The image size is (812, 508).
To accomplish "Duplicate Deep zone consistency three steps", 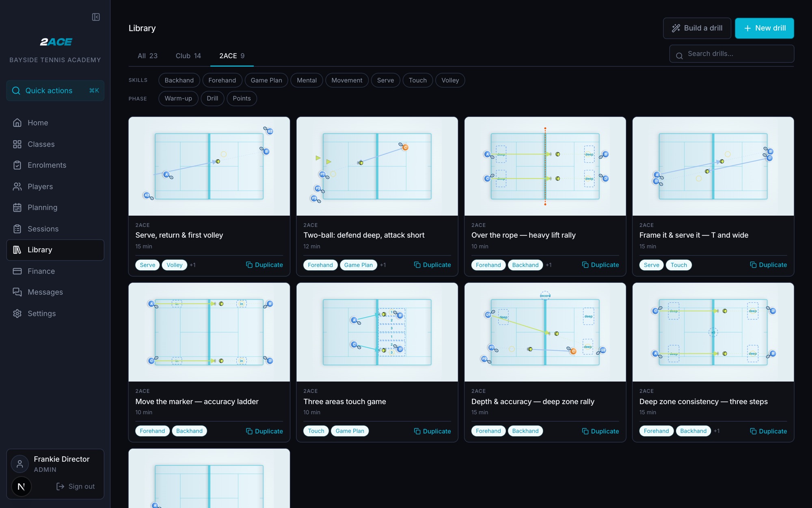I will 768,431.
